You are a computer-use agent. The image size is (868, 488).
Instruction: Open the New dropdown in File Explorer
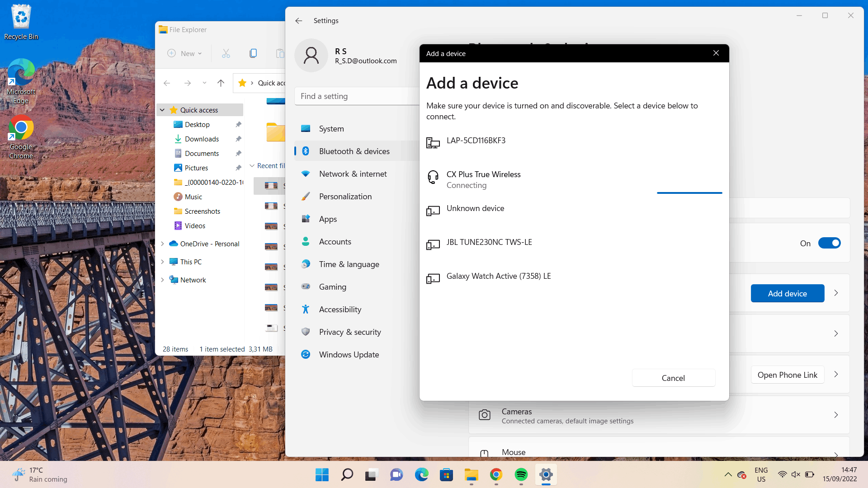(184, 53)
